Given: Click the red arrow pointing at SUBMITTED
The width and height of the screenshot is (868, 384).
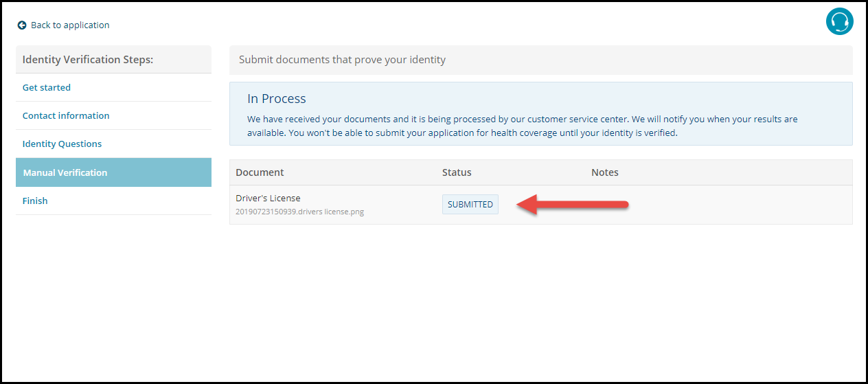Looking at the screenshot, I should click(573, 205).
